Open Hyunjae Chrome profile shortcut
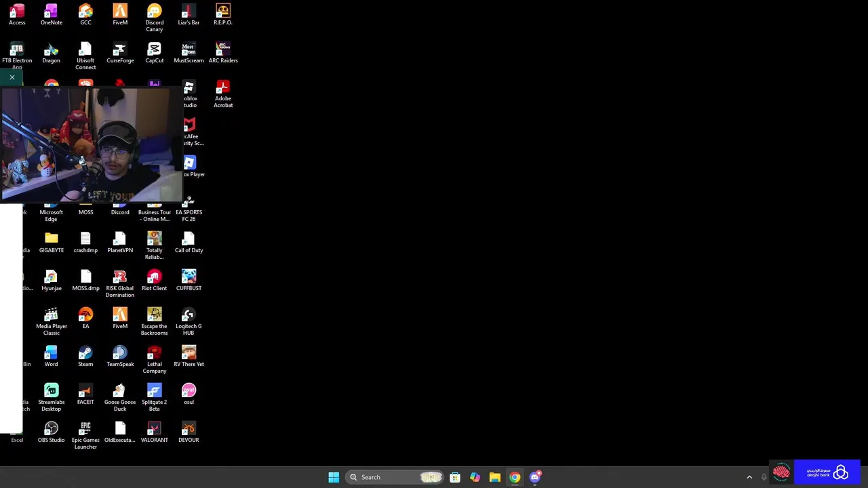Screen dimensions: 868x488 coord(52,280)
